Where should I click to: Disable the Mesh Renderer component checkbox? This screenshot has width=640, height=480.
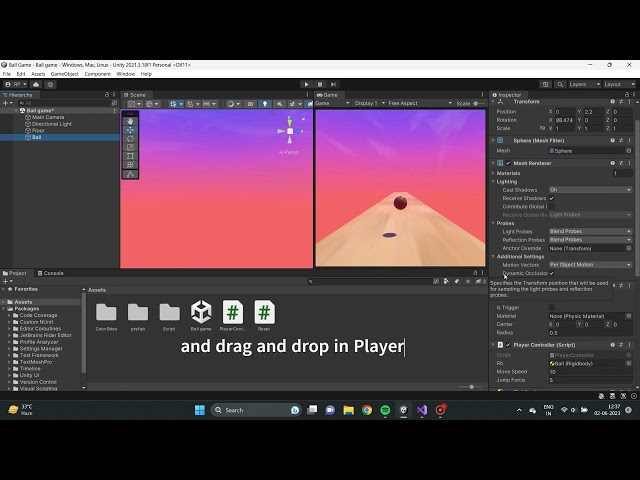[x=508, y=163]
